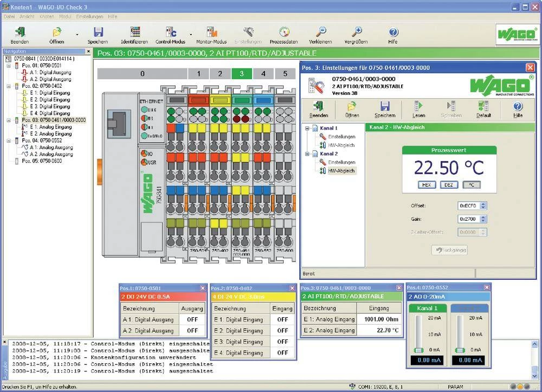Click the Beenden button in the settings dialog

[318, 108]
